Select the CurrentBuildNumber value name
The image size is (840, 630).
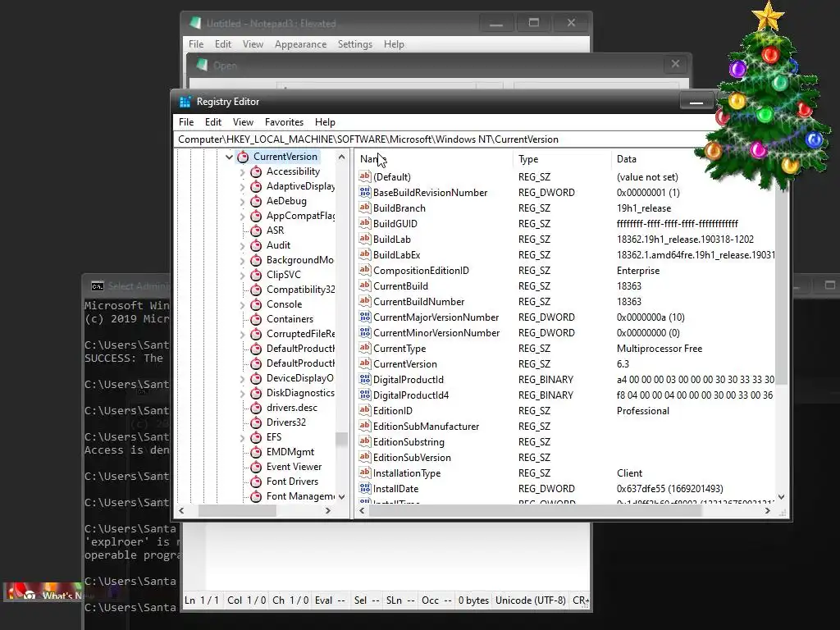click(x=419, y=302)
